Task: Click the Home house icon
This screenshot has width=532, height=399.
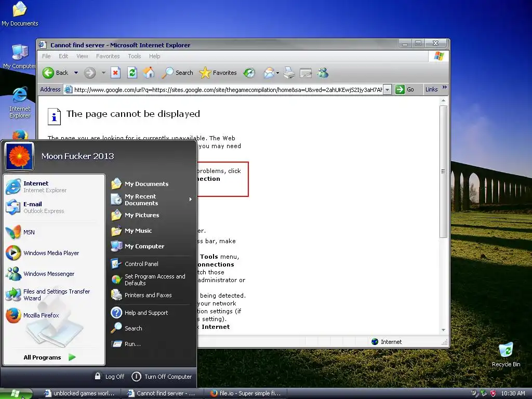Action: [149, 73]
